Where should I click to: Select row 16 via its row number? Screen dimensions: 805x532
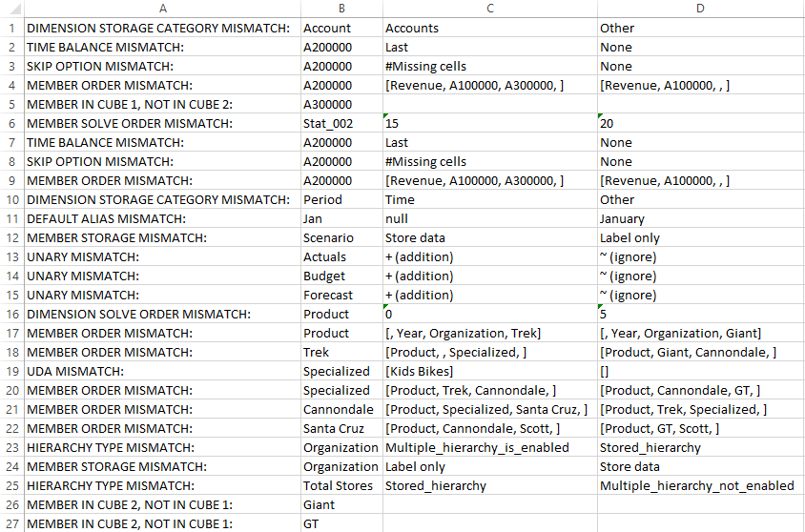[x=11, y=315]
